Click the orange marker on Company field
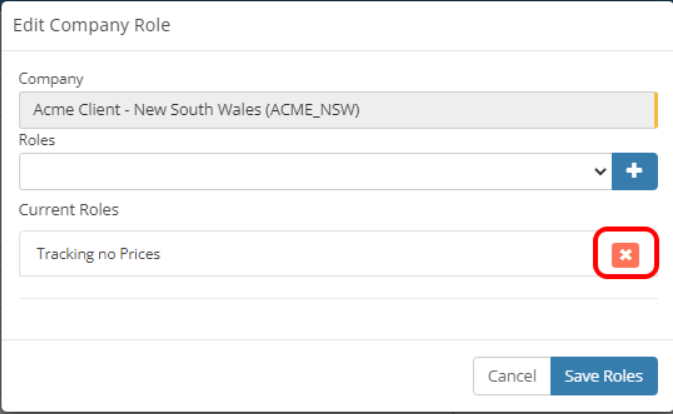 pos(656,110)
